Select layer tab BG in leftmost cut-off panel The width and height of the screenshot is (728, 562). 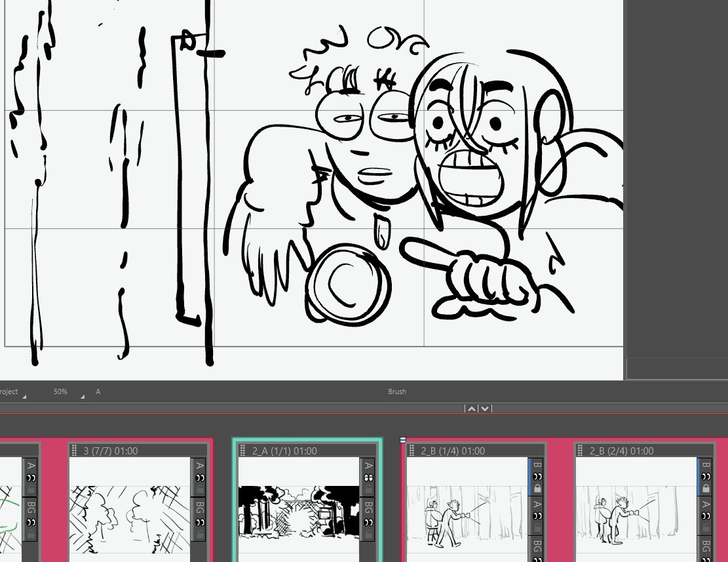coord(31,507)
